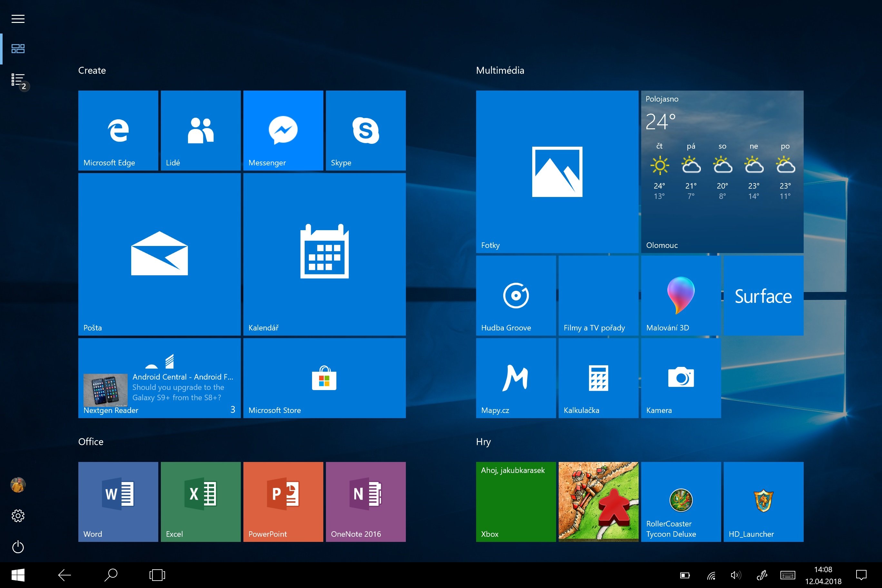Open the Carcassonne game tile with red meeple
The image size is (882, 588).
pyautogui.click(x=599, y=502)
